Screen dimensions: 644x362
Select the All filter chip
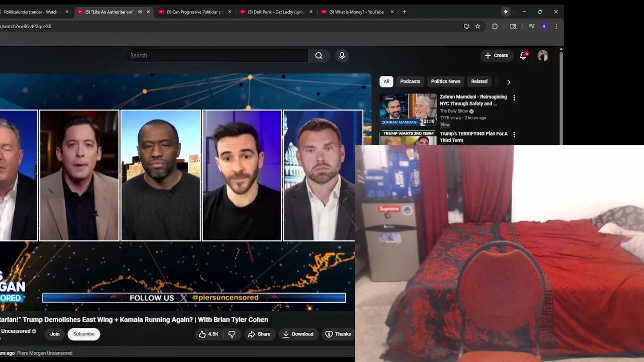(386, 81)
